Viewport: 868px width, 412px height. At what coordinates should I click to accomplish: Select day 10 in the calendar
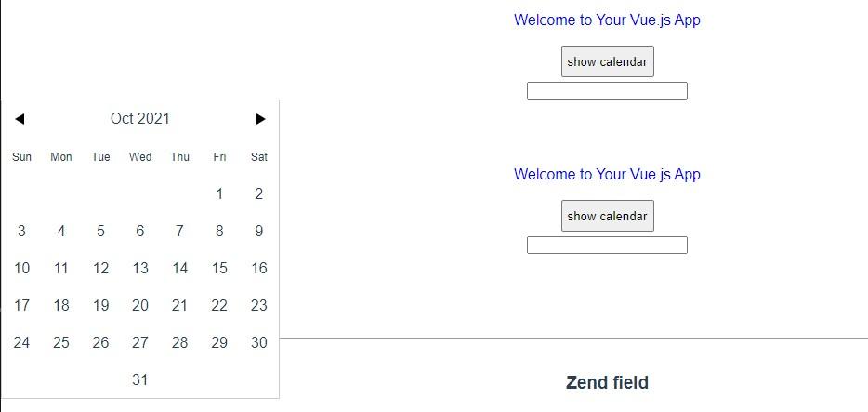click(21, 269)
